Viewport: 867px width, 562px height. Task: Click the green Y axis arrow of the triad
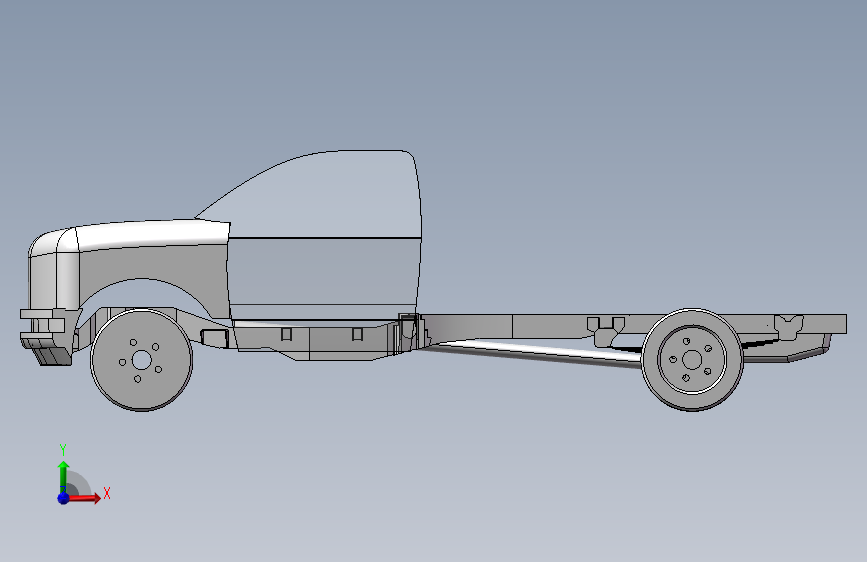pos(64,477)
